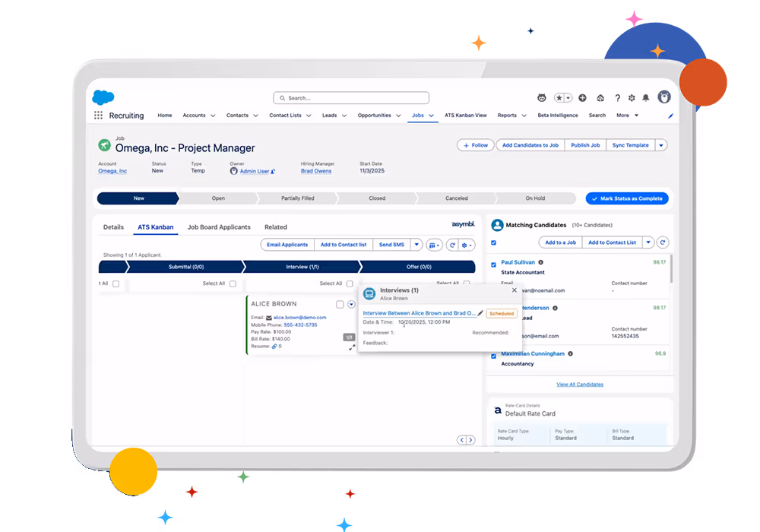Viewport: 760px width, 532px height.
Task: Click the Favorites star icon
Action: tap(559, 98)
